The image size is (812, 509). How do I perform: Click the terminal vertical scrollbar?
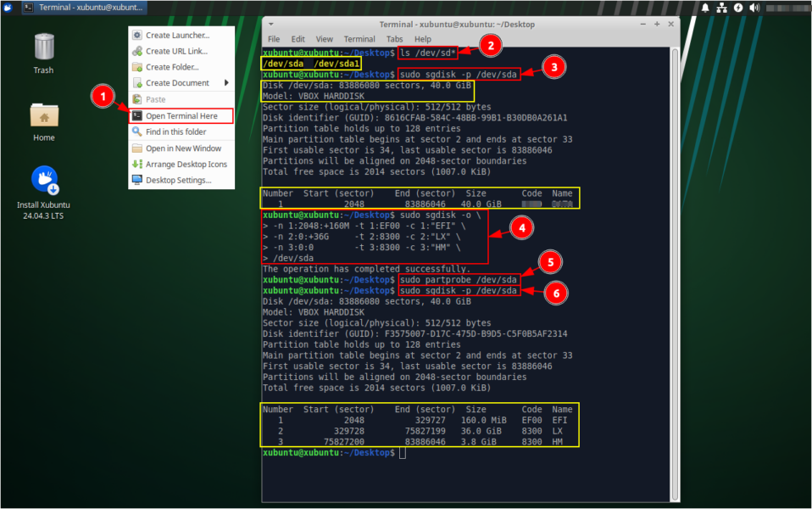(675, 255)
